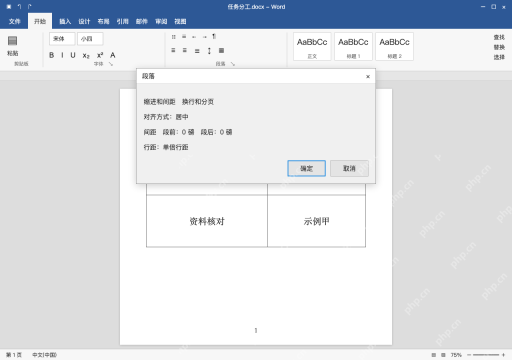Close the 段落 dialog with X
The height and width of the screenshot is (360, 512).
[x=368, y=76]
